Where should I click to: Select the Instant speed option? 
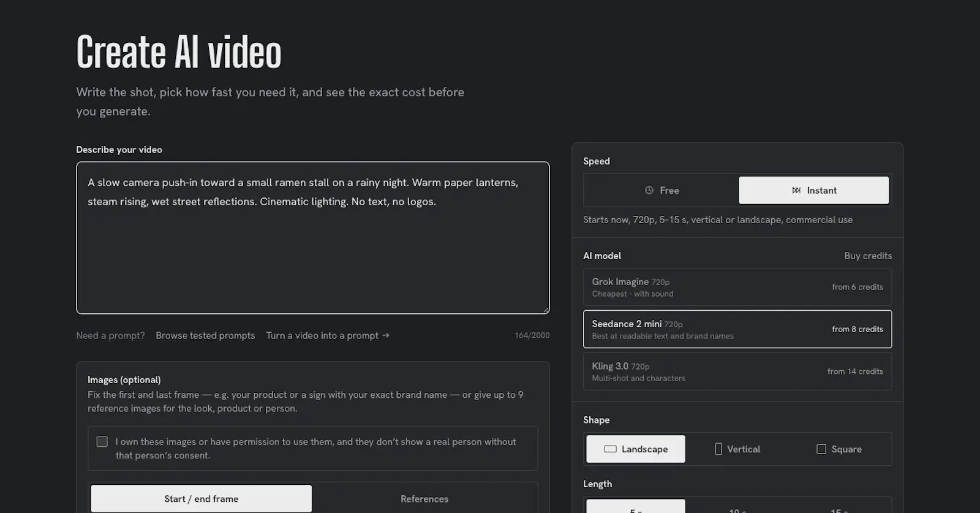(x=813, y=191)
